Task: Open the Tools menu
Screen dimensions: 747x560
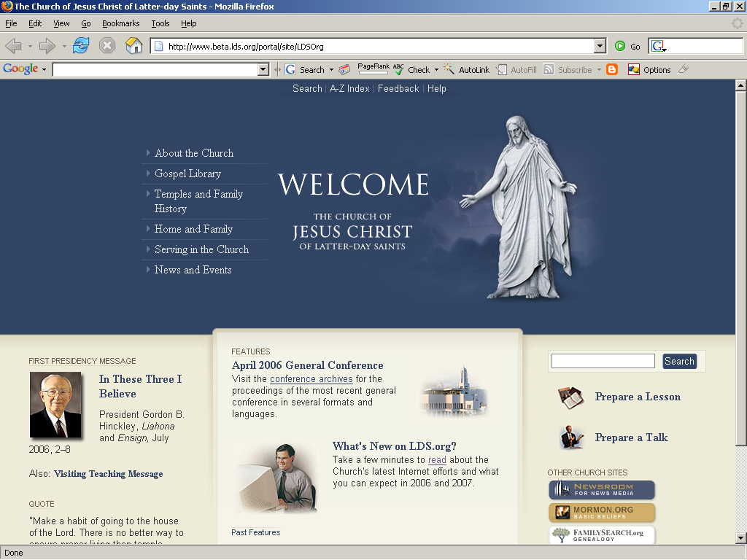Action: [x=160, y=23]
